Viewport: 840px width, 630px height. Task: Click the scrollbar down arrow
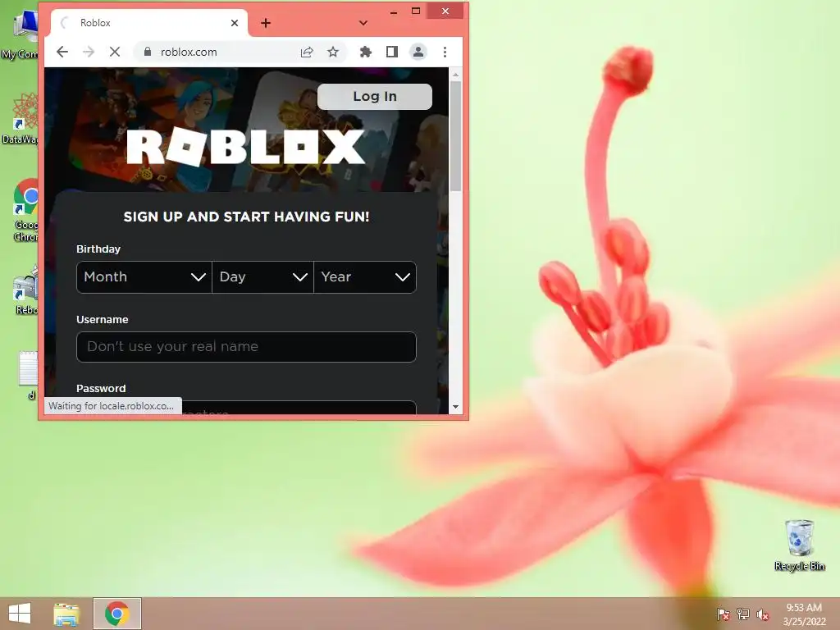(456, 407)
